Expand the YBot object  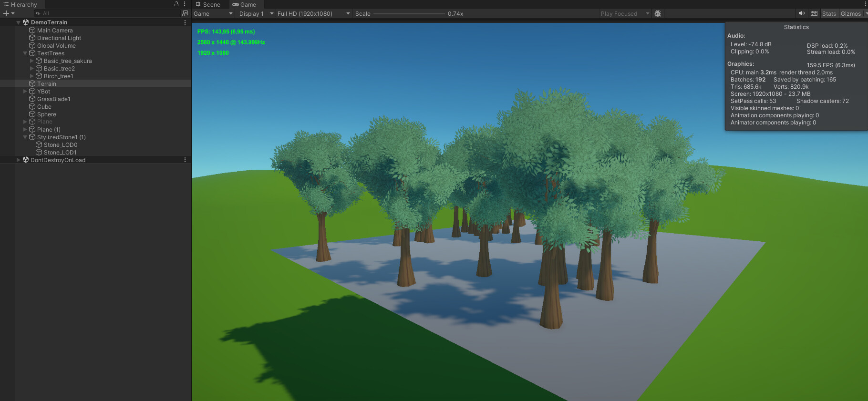click(25, 91)
